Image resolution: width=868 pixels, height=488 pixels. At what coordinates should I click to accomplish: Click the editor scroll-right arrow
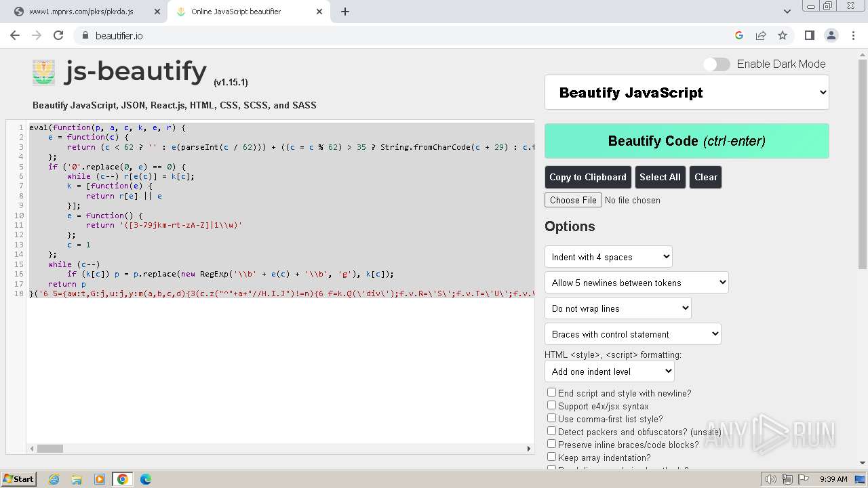coord(529,448)
